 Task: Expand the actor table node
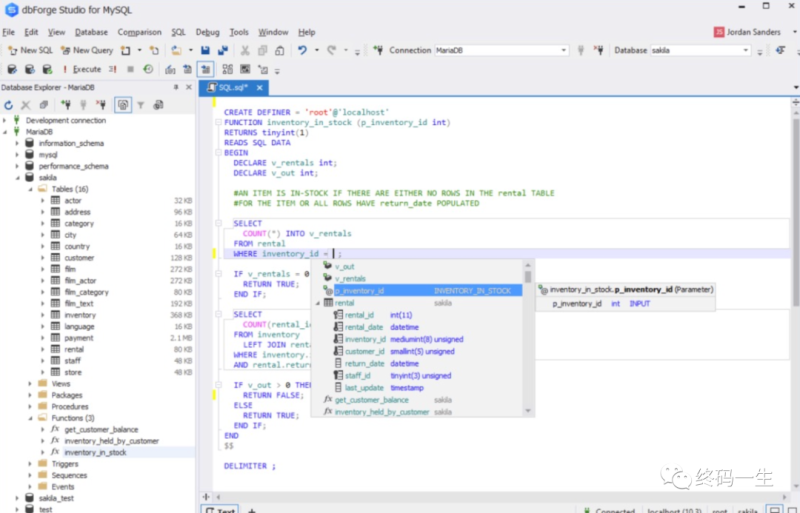coord(43,200)
